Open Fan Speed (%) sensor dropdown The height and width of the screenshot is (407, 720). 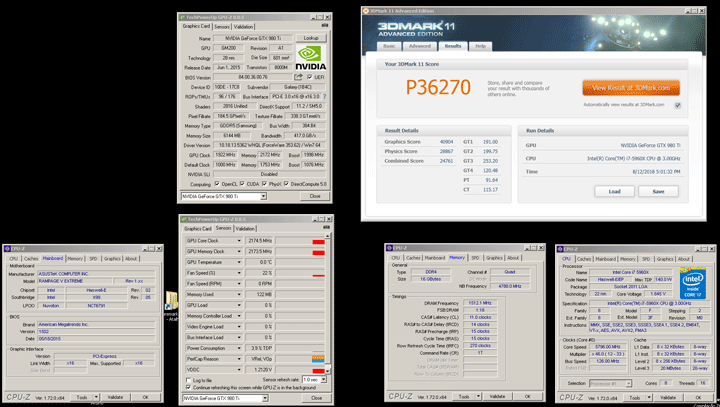click(x=239, y=273)
